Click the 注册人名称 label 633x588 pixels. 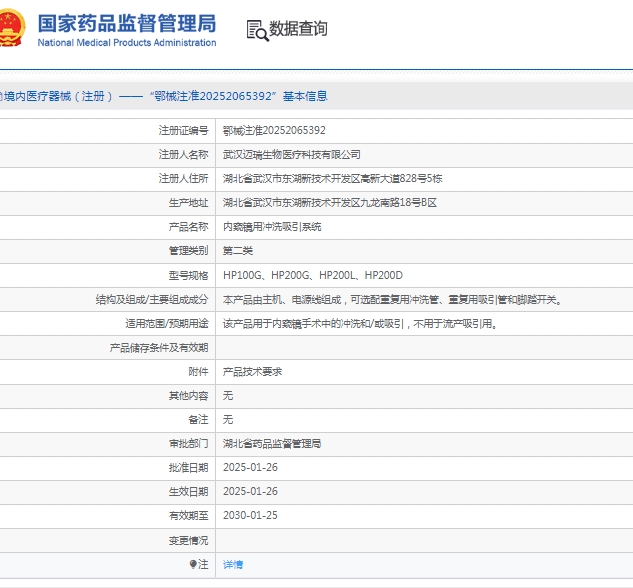(x=183, y=155)
